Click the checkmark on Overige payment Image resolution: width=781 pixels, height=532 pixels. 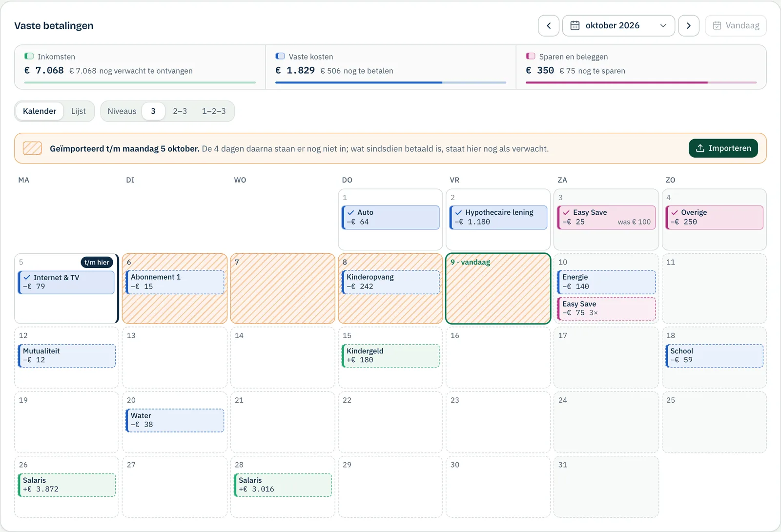pyautogui.click(x=675, y=212)
